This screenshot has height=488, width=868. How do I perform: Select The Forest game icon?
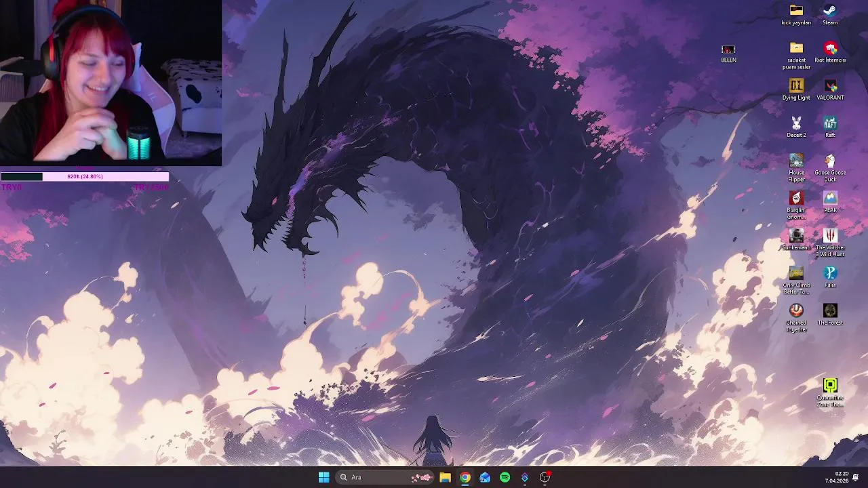(x=830, y=314)
